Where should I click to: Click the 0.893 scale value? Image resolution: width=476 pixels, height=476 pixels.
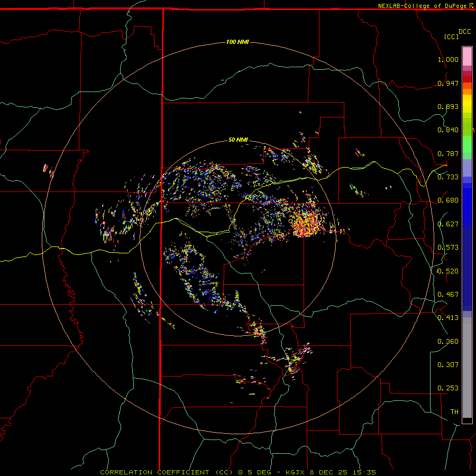[448, 106]
